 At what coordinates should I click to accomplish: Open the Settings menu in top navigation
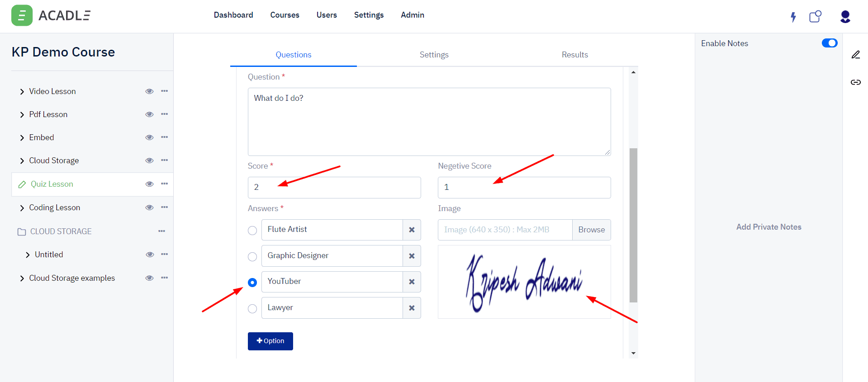[x=369, y=15]
